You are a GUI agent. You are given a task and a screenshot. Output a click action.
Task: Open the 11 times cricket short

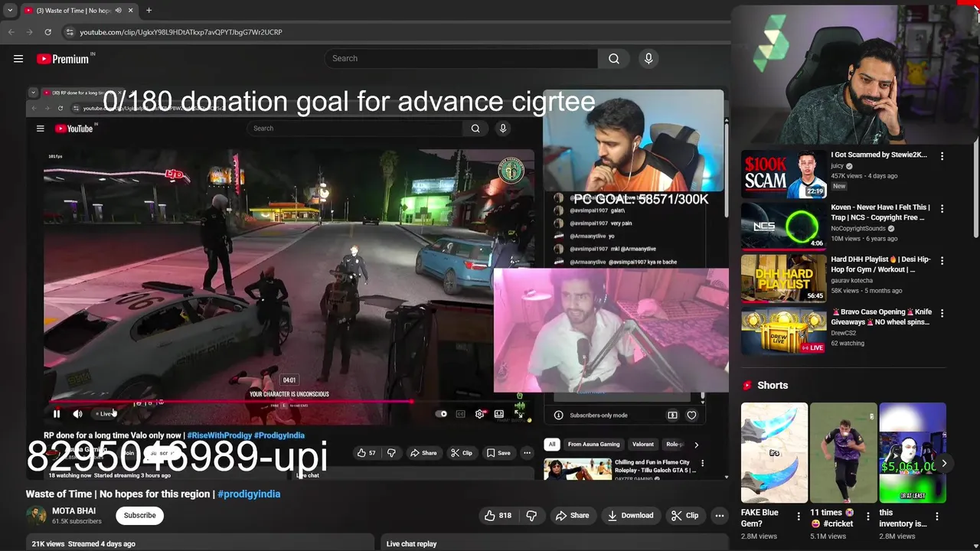click(843, 452)
